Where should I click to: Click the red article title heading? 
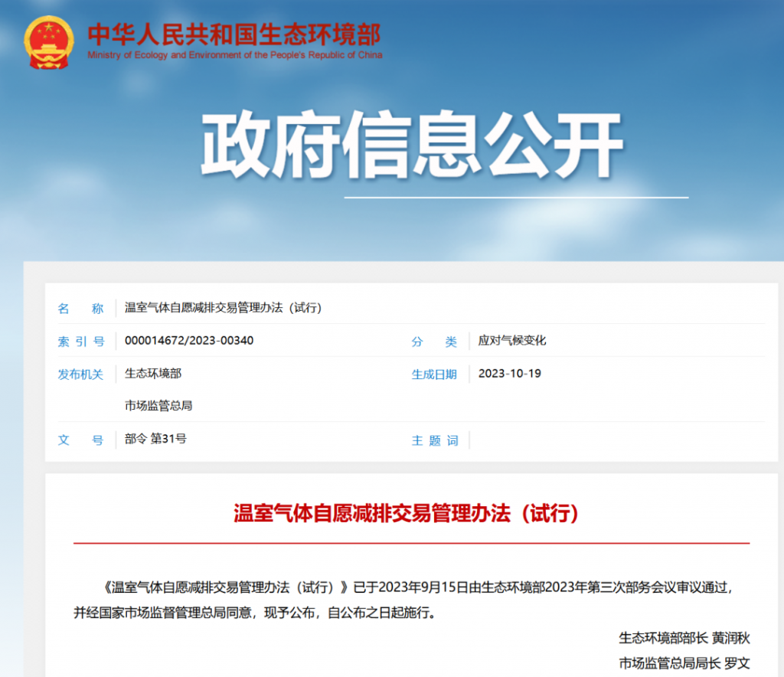point(407,513)
